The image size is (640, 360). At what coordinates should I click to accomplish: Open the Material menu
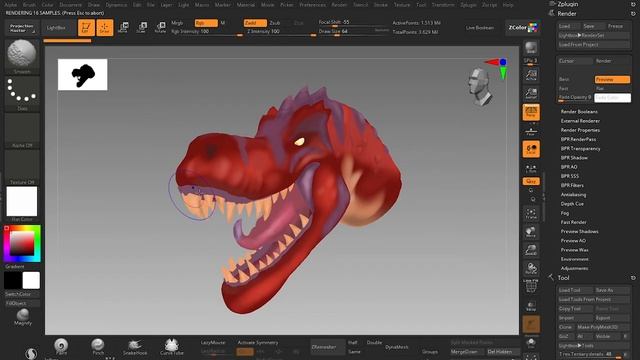pyautogui.click(x=246, y=5)
